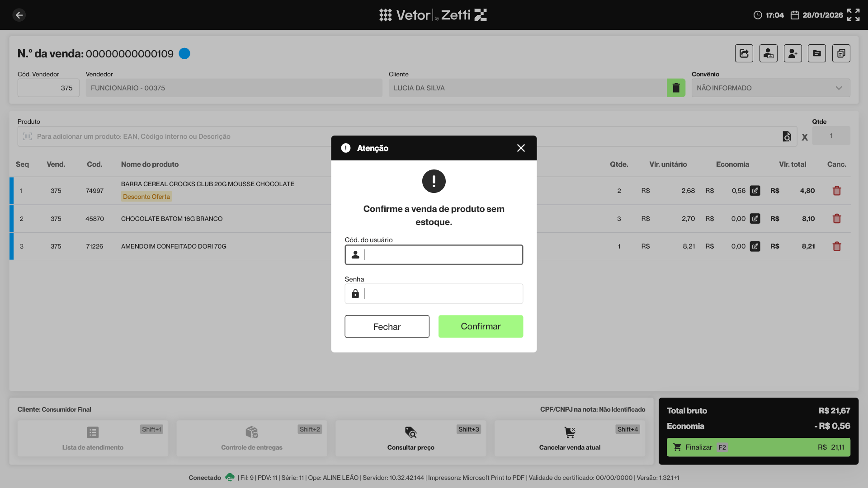Edit discount for CHOCOLATE BATOM row

click(755, 219)
